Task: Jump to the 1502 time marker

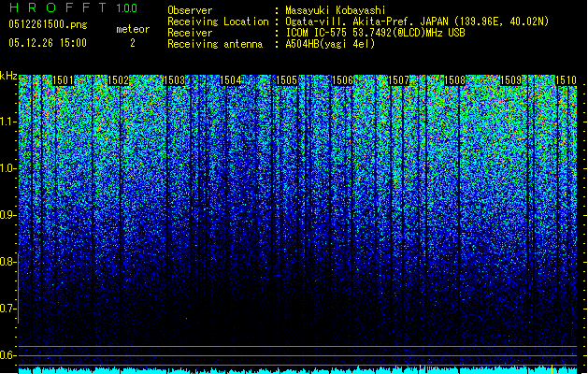Action: pos(118,80)
